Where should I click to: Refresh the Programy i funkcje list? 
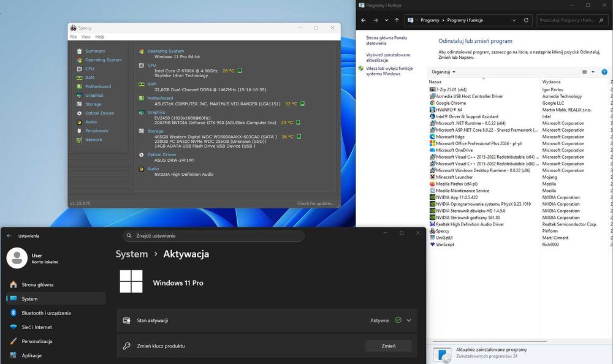(526, 20)
